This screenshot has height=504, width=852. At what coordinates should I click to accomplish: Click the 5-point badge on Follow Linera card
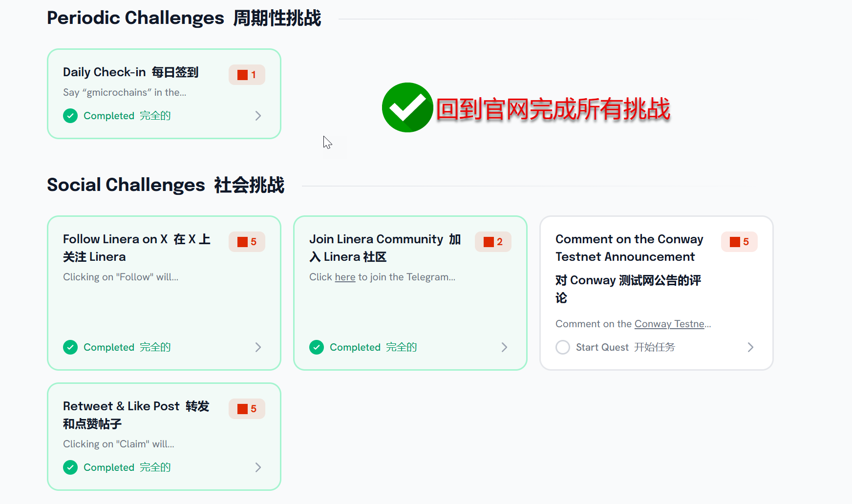click(247, 242)
